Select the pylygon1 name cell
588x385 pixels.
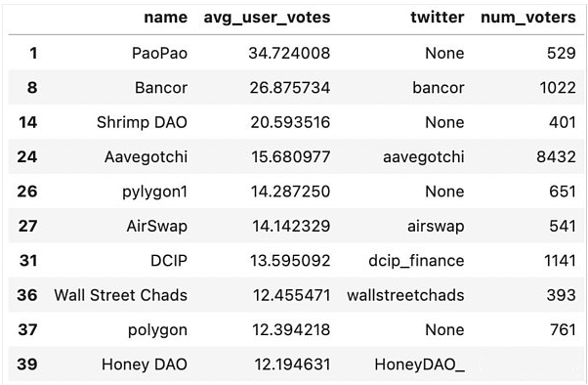(x=154, y=192)
